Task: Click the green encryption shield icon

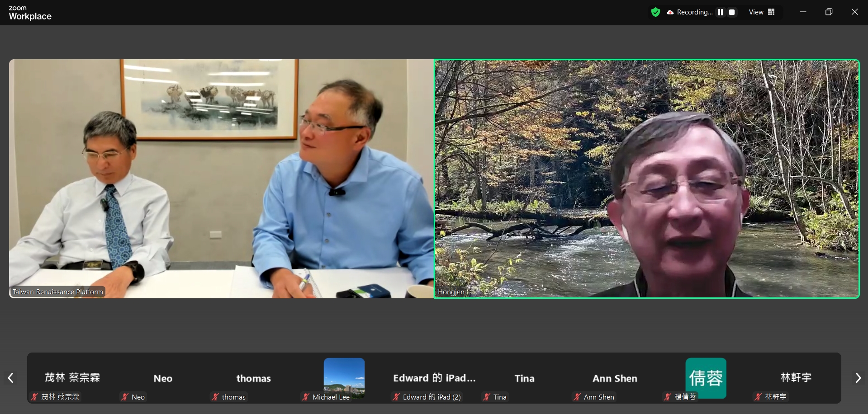Action: (x=655, y=12)
